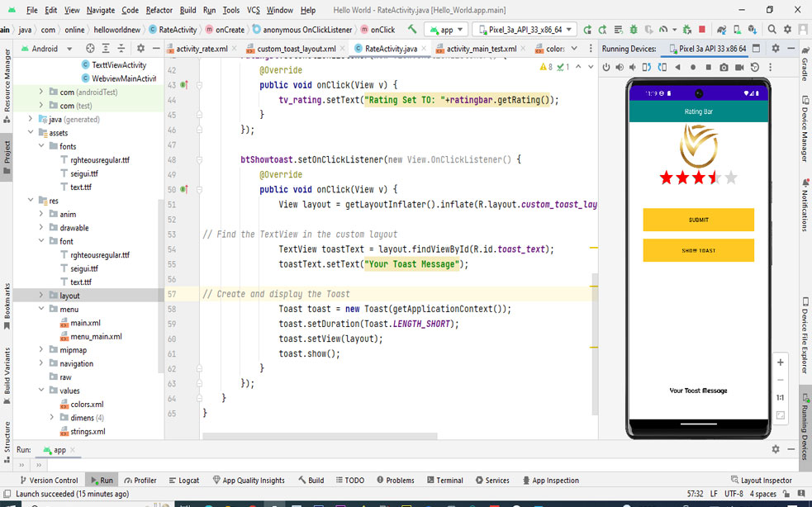Open emulator extended controls three-dot menu

[x=770, y=68]
